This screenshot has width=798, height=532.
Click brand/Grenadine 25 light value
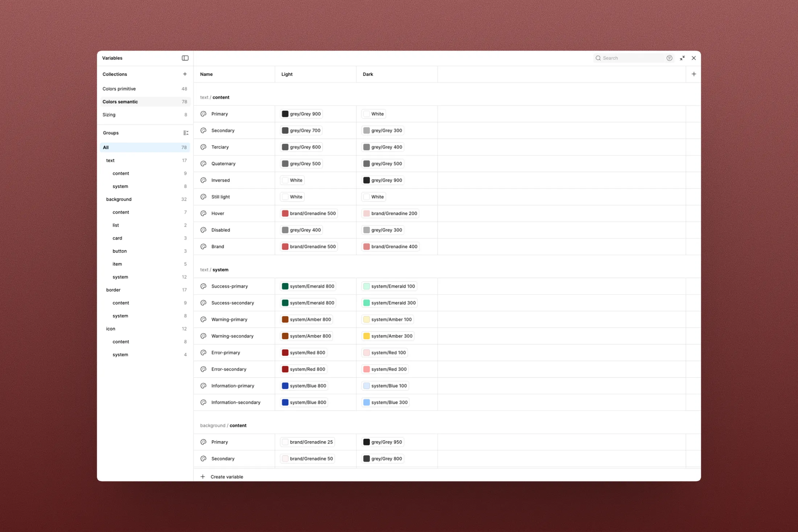307,442
